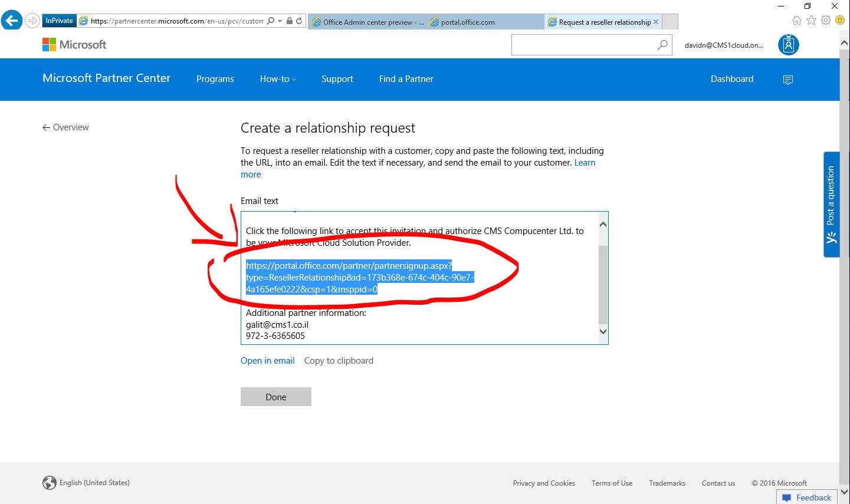This screenshot has width=850, height=504.
Task: Click the email text box scrollbar thumb
Action: [603, 285]
